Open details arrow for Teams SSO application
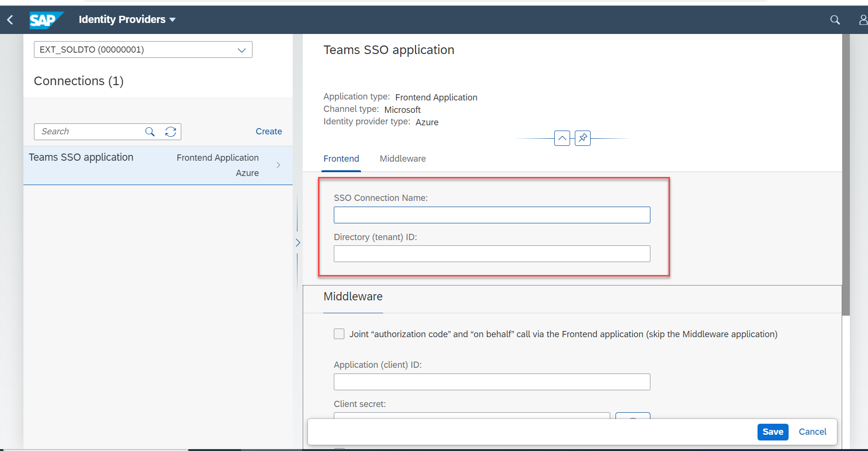Image resolution: width=868 pixels, height=451 pixels. click(278, 165)
